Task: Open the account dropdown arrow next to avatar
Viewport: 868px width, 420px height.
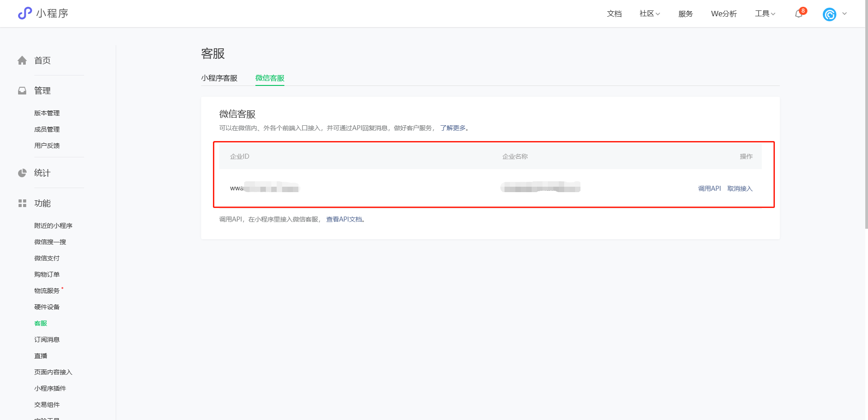Action: [x=844, y=14]
